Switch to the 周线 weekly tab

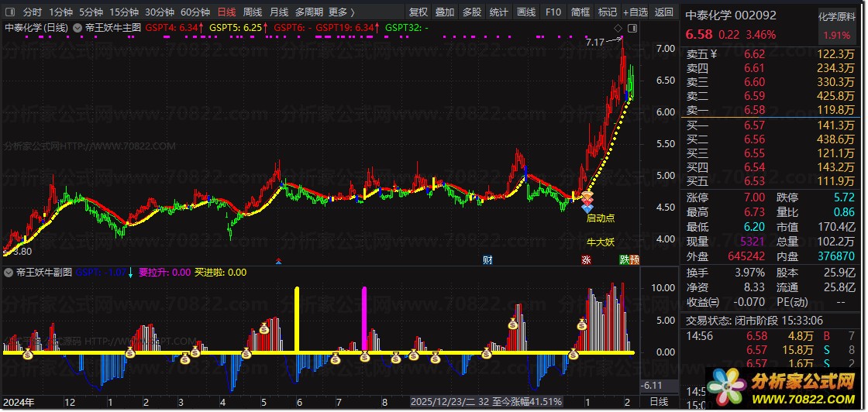pos(253,12)
